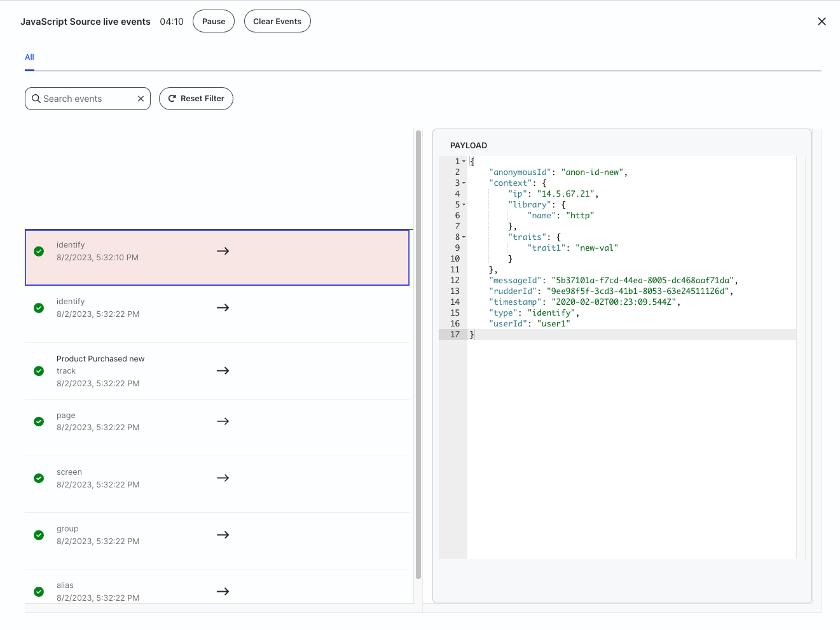Image resolution: width=840 pixels, height=630 pixels.
Task: Clear the search events field text
Action: point(141,99)
